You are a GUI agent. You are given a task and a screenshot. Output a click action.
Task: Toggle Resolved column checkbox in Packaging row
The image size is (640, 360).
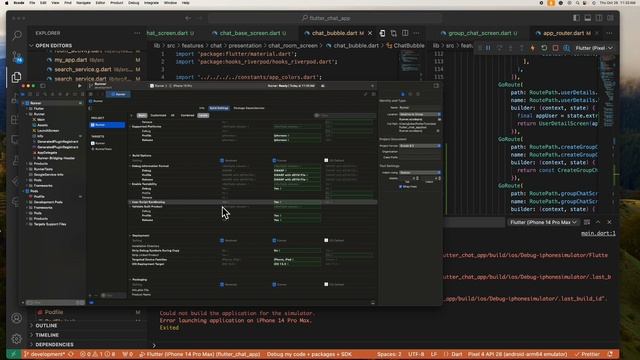222,284
